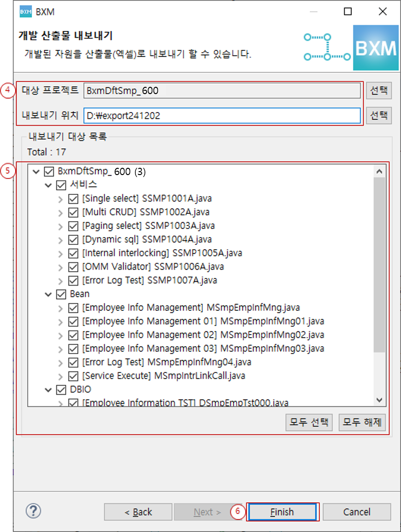Screen dimensions: 401x532
Task: Open help with the question mark icon
Action: (33, 511)
